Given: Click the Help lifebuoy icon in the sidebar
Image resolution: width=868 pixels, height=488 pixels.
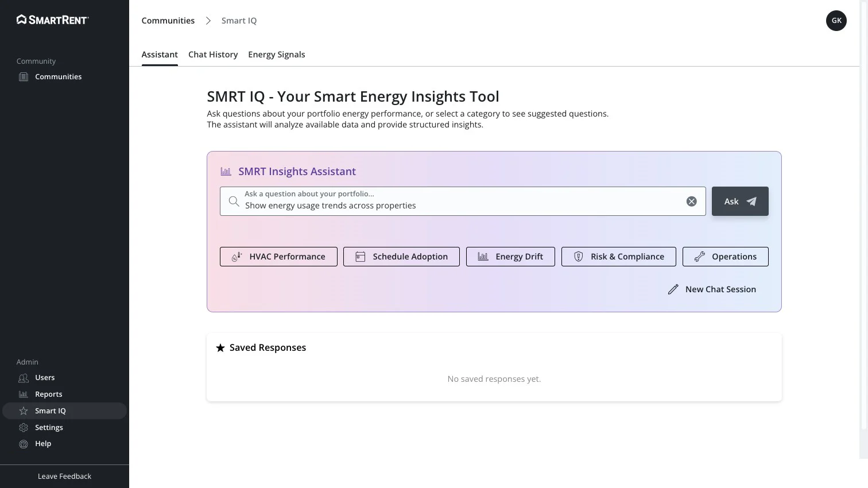Looking at the screenshot, I should 24,444.
